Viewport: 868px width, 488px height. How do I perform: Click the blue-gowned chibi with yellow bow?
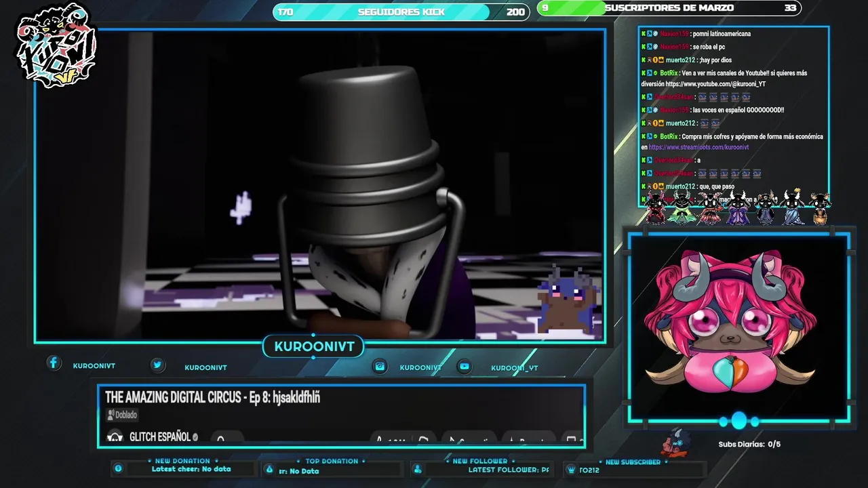tap(792, 207)
